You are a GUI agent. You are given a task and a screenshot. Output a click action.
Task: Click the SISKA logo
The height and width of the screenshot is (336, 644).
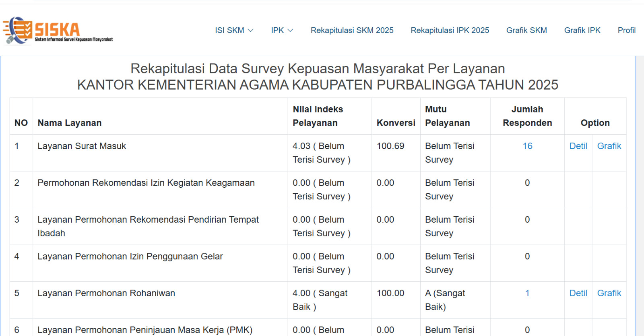[x=58, y=30]
